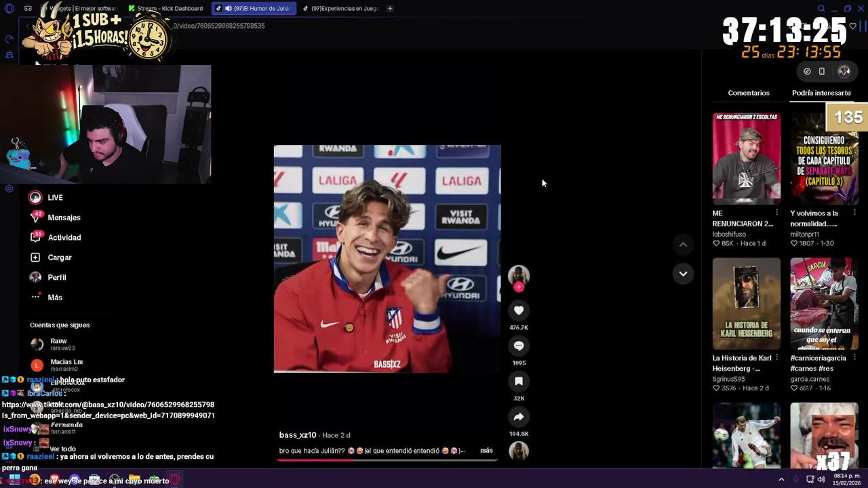Open the Opera menu logo

9,8
